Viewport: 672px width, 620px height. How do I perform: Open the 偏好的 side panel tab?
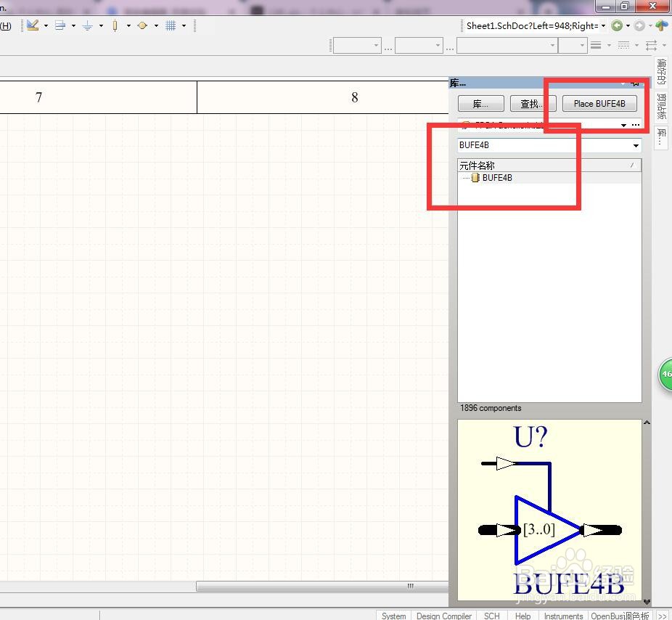[x=661, y=72]
